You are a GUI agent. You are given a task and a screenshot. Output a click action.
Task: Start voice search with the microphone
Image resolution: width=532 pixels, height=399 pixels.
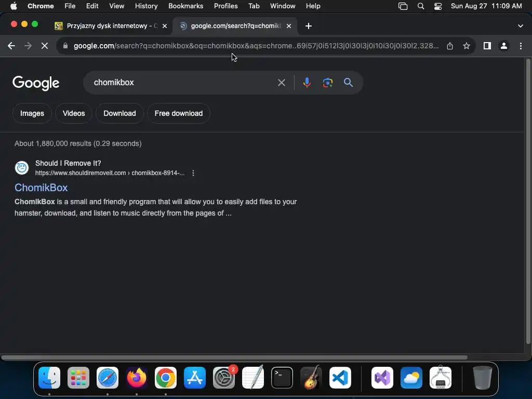(x=307, y=83)
